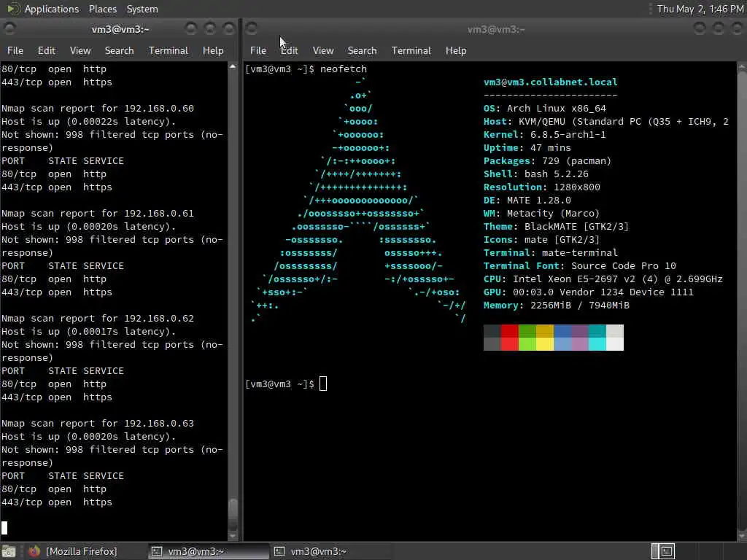This screenshot has height=560, width=747.
Task: Click the 'Shell: bash 5.2.26' line
Action: [536, 174]
